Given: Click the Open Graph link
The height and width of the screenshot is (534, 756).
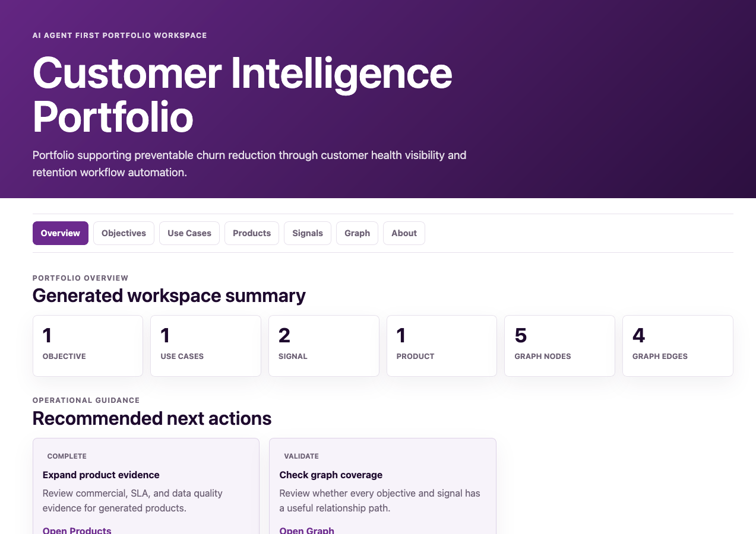Looking at the screenshot, I should tap(307, 530).
